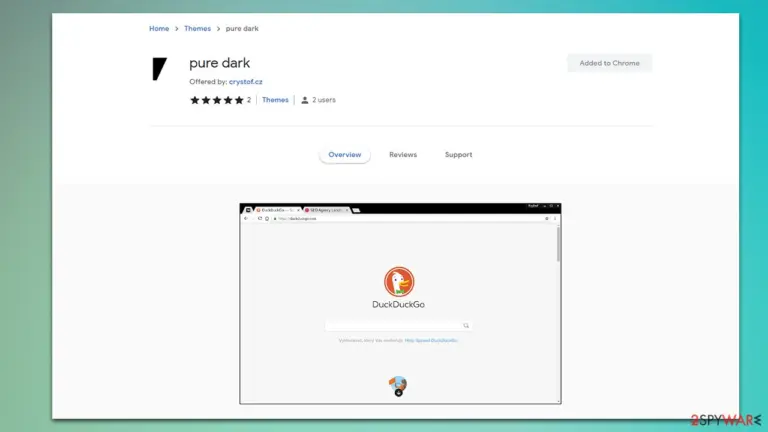Click chevron after Themes breadcrumb
Viewport: 768px width, 432px height.
(218, 29)
